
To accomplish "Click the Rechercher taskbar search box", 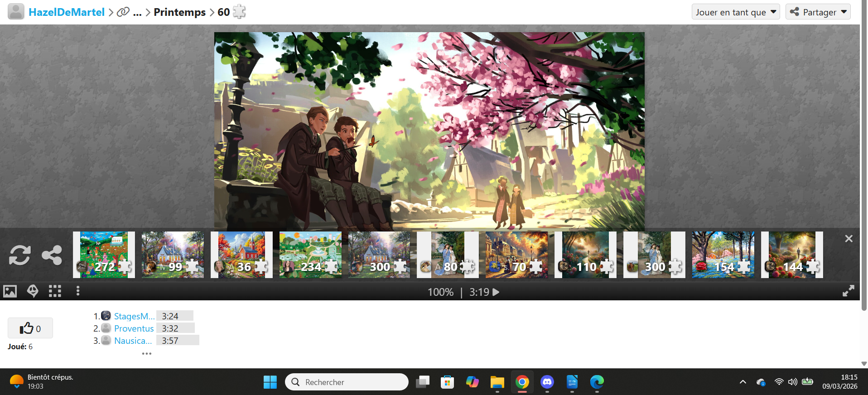I will coord(347,382).
